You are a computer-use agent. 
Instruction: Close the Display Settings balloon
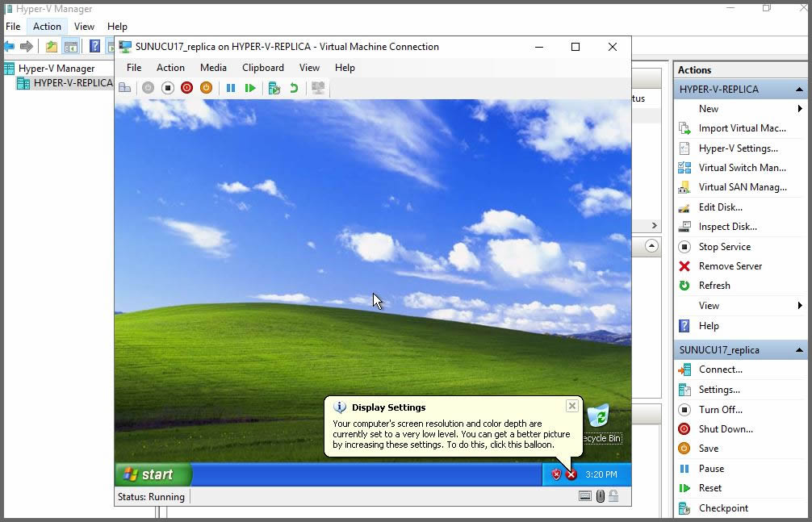pos(571,406)
